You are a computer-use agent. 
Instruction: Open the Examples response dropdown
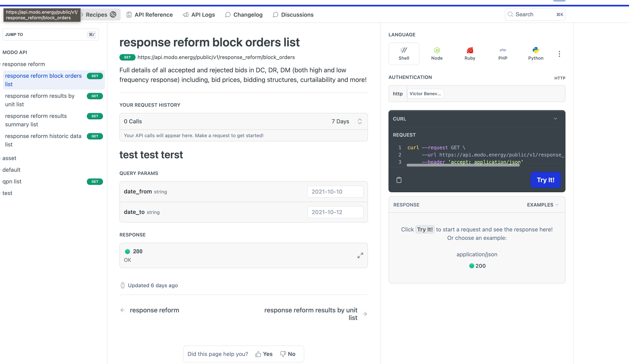[x=542, y=205]
